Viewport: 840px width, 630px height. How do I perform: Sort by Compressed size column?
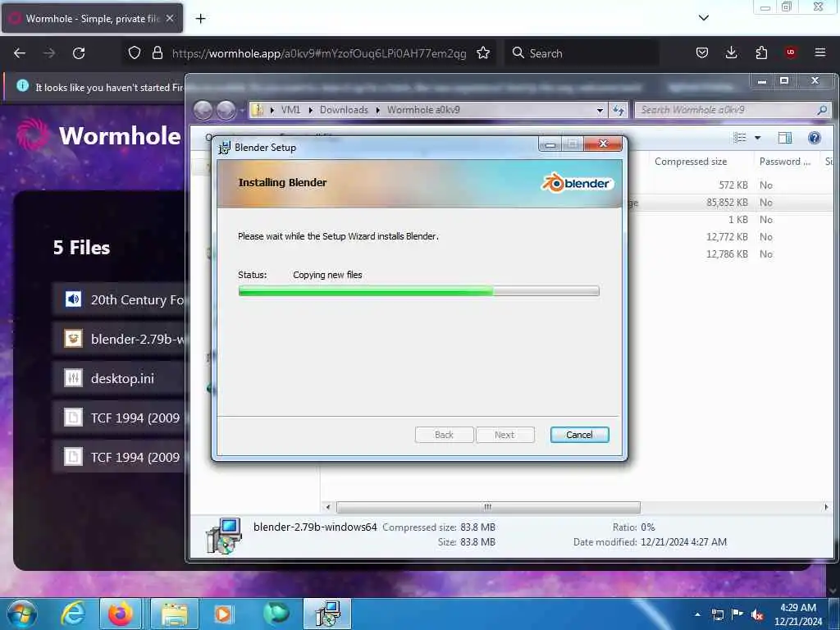tap(691, 162)
